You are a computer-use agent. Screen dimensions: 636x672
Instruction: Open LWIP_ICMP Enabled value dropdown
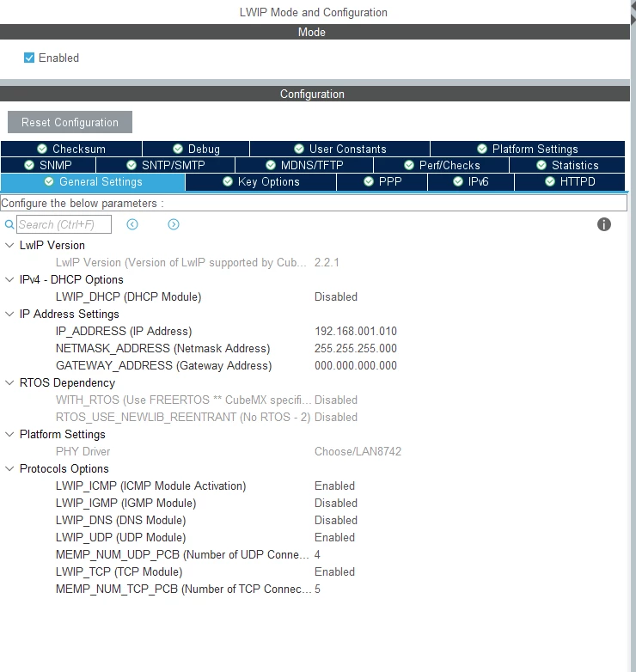(334, 486)
